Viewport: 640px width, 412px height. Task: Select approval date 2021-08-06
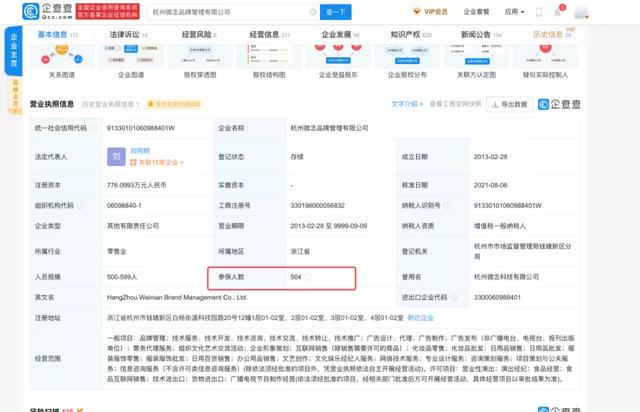pyautogui.click(x=490, y=185)
